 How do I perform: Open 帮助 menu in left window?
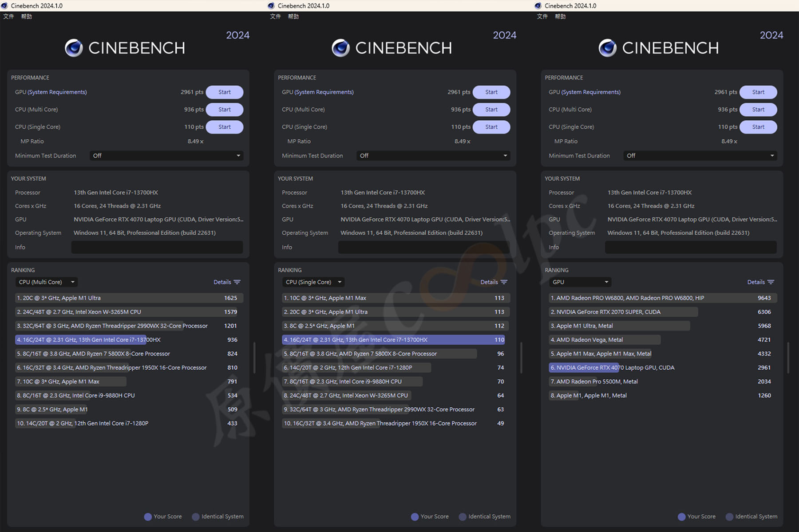pos(27,16)
